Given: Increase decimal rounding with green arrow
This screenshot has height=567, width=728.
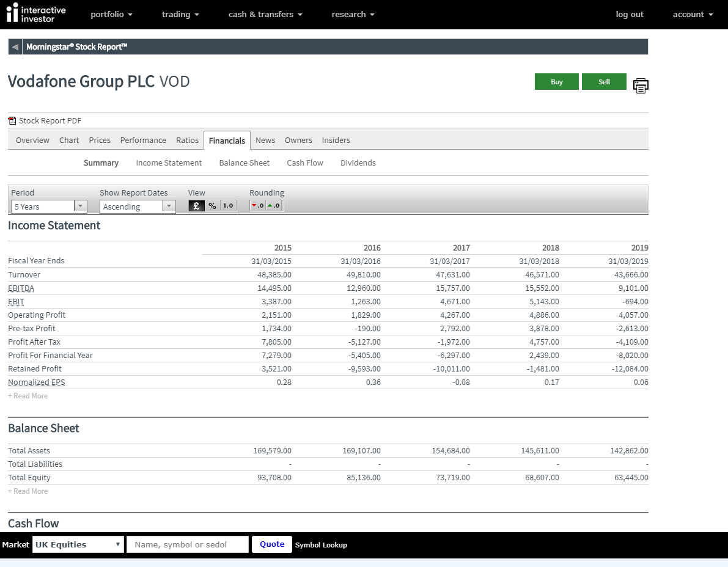Looking at the screenshot, I should tap(274, 206).
